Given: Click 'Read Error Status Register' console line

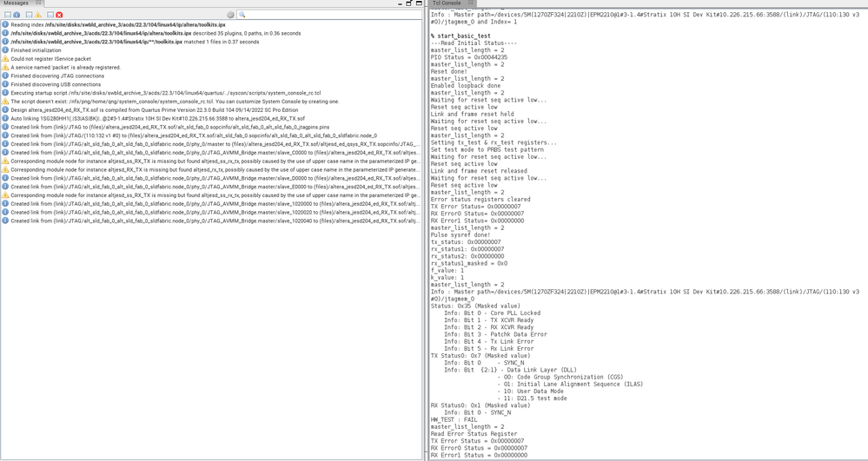Looking at the screenshot, I should [x=474, y=434].
